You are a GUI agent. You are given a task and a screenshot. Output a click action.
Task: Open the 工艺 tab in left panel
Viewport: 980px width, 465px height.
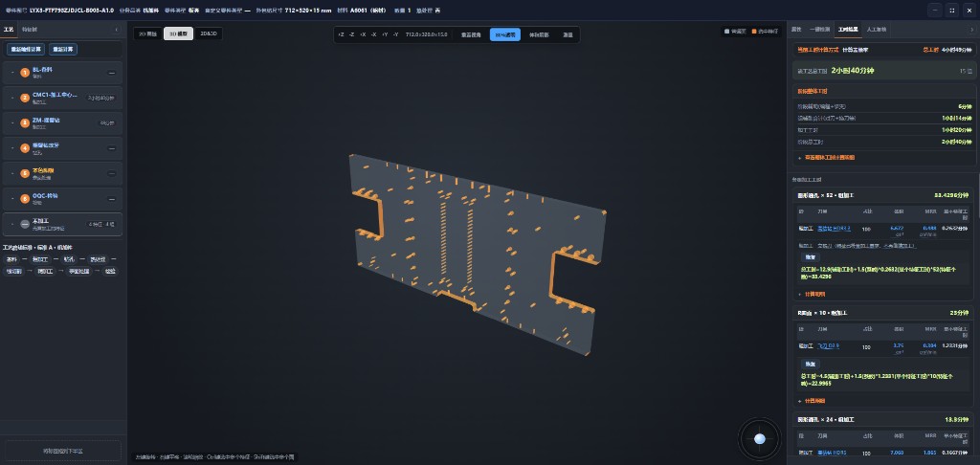pos(8,30)
